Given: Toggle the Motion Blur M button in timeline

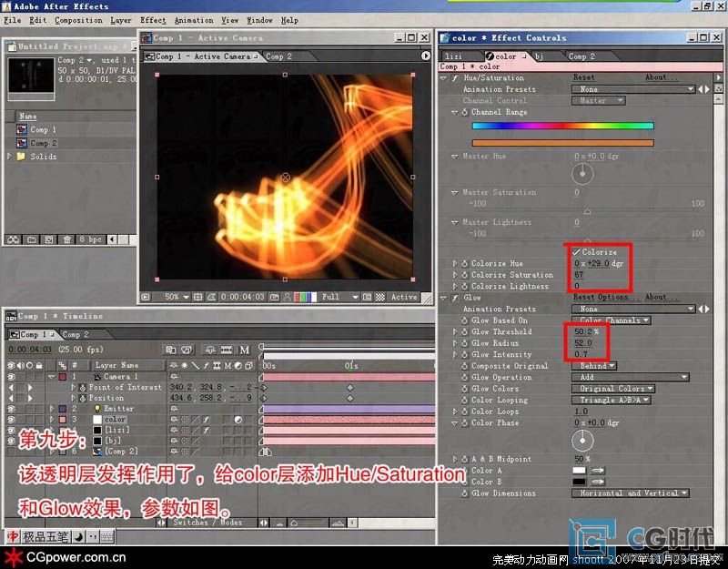Looking at the screenshot, I should tap(244, 350).
